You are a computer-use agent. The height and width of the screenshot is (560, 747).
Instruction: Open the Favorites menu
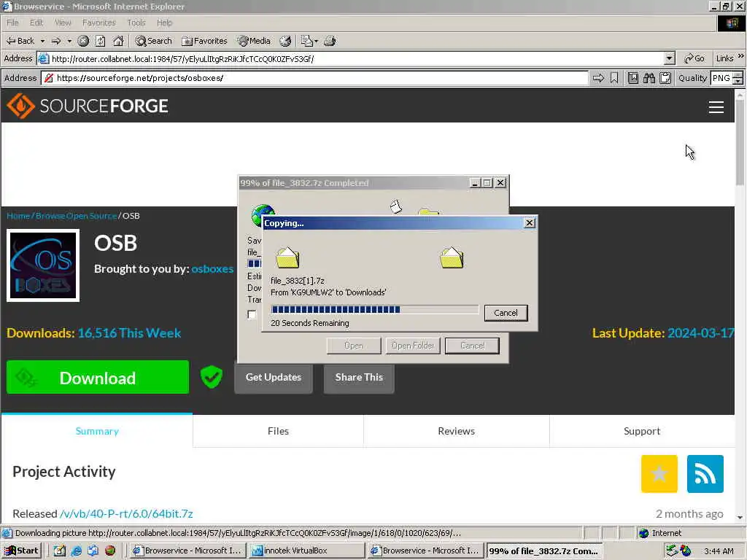point(98,23)
